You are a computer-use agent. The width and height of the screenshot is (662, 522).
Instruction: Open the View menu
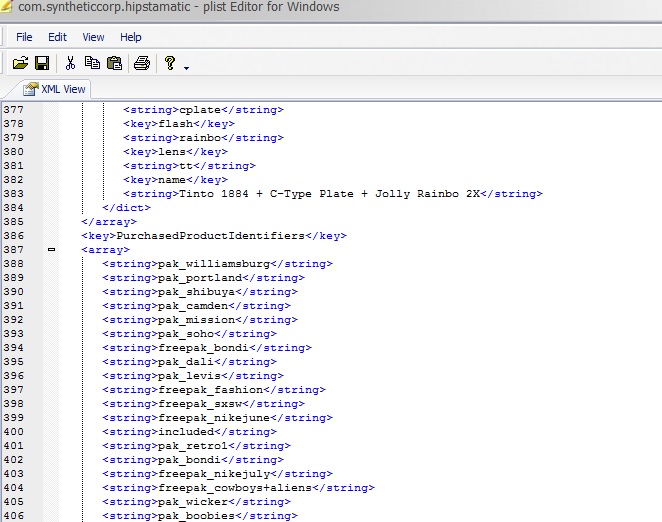tap(93, 37)
